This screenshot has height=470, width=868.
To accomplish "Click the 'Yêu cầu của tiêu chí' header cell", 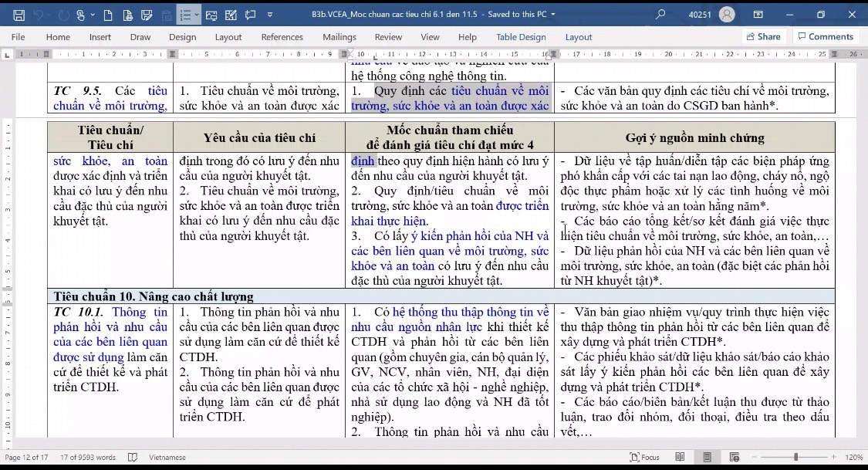I will coord(259,137).
